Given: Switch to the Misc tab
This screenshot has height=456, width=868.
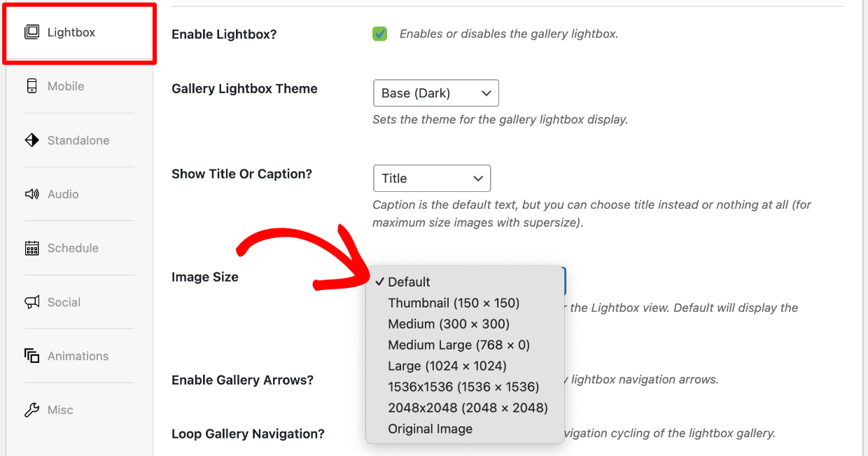Looking at the screenshot, I should tap(61, 410).
